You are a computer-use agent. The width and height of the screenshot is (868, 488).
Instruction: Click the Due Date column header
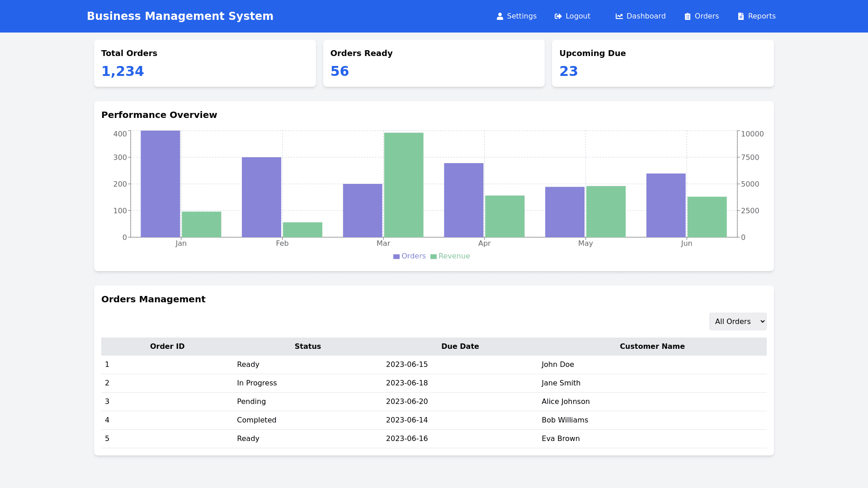click(x=460, y=347)
